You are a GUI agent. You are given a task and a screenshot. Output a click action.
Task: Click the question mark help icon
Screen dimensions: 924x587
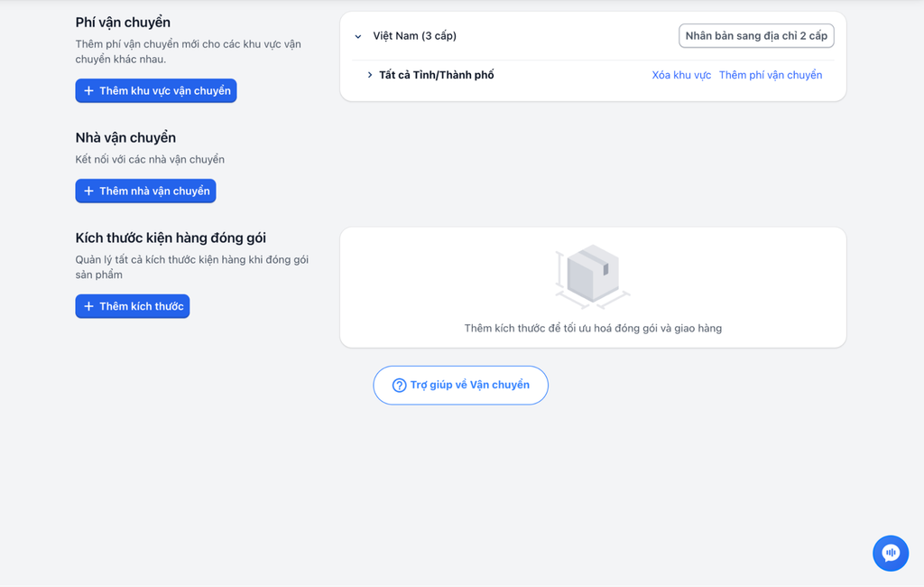pyautogui.click(x=399, y=386)
